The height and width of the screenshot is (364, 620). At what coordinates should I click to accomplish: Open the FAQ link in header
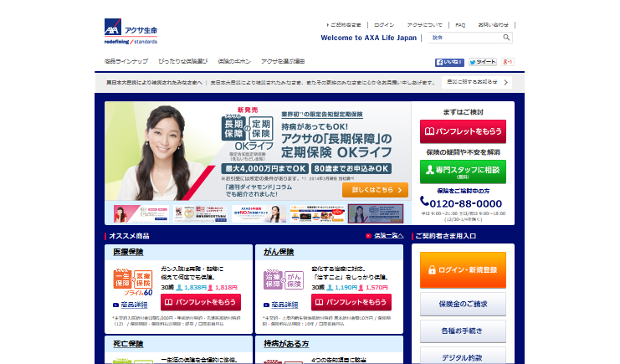[460, 25]
